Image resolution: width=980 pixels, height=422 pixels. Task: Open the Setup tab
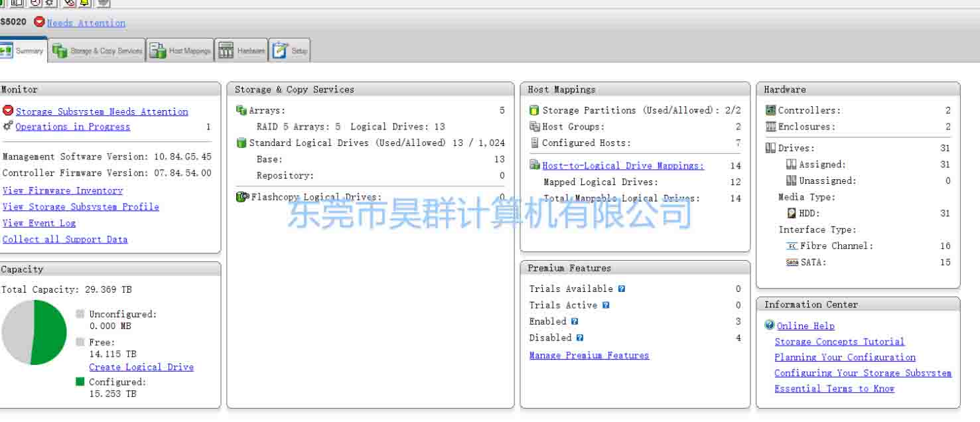point(290,50)
